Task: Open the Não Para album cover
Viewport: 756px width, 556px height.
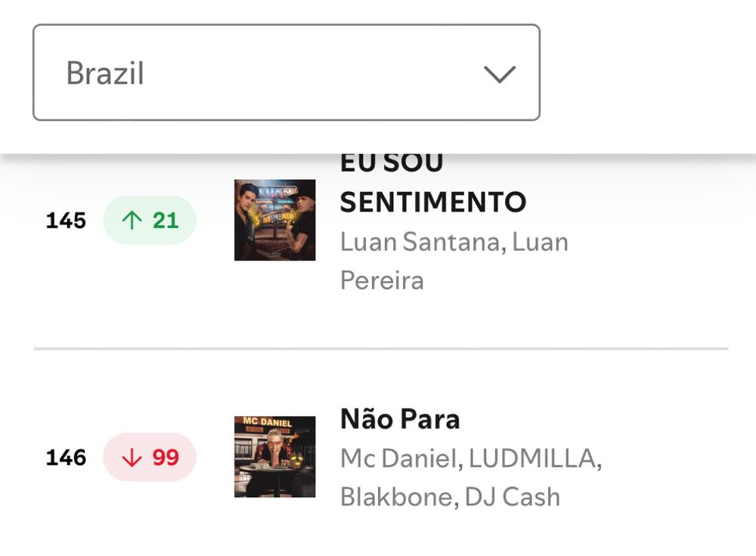Action: (x=274, y=456)
